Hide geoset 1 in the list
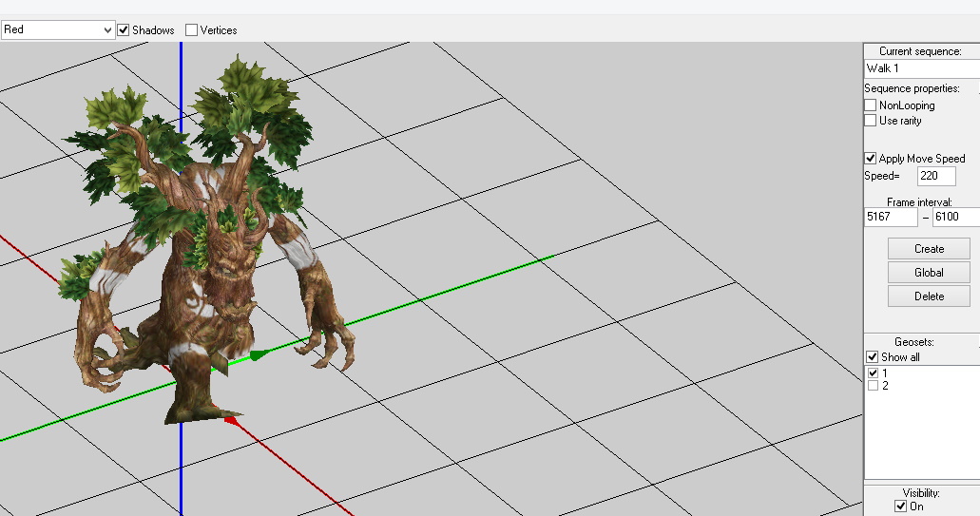This screenshot has width=980, height=516. (874, 373)
